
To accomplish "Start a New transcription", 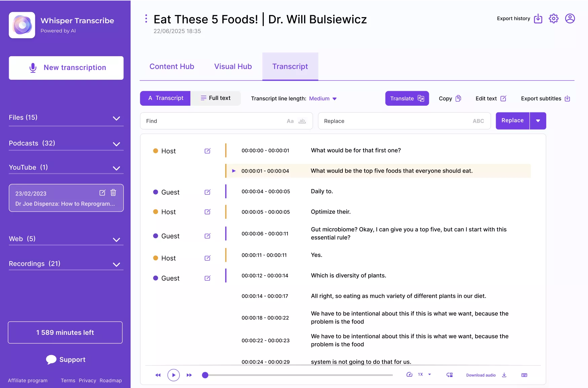I will pyautogui.click(x=66, y=68).
